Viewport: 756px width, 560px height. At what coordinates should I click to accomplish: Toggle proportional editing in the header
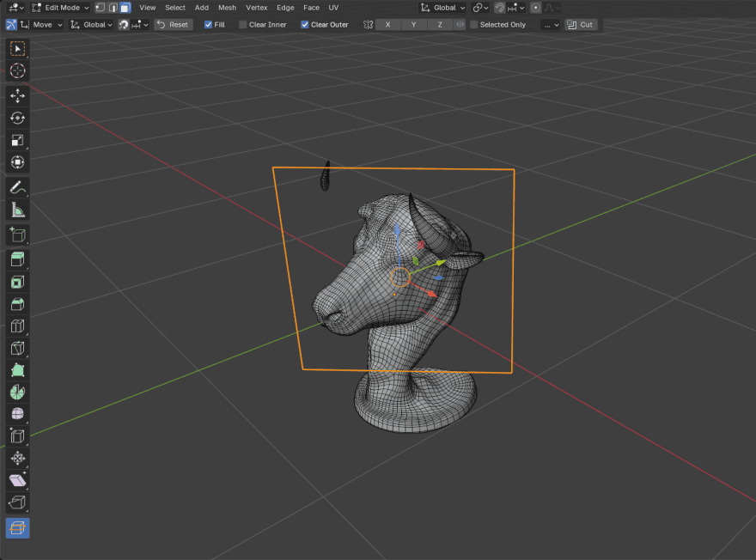point(535,8)
